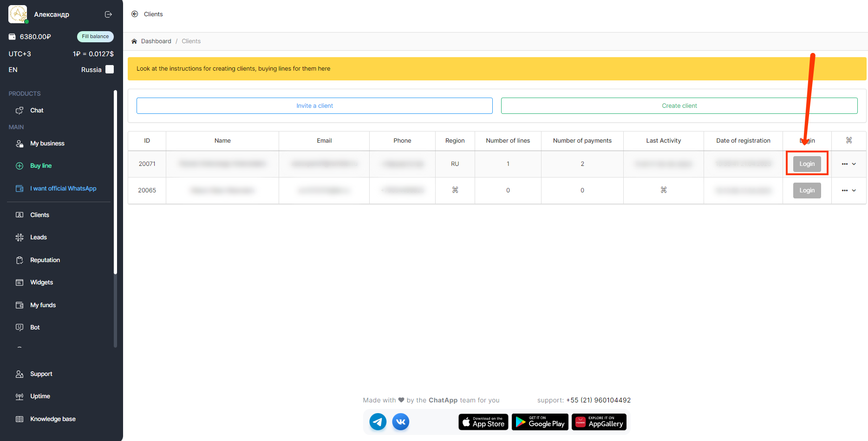
Task: Click the sidebar vertical scrollbar
Action: (115, 186)
